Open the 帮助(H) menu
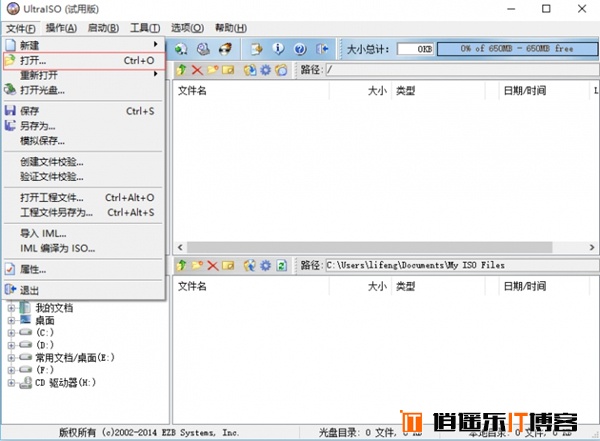The width and height of the screenshot is (600, 441). click(x=231, y=28)
